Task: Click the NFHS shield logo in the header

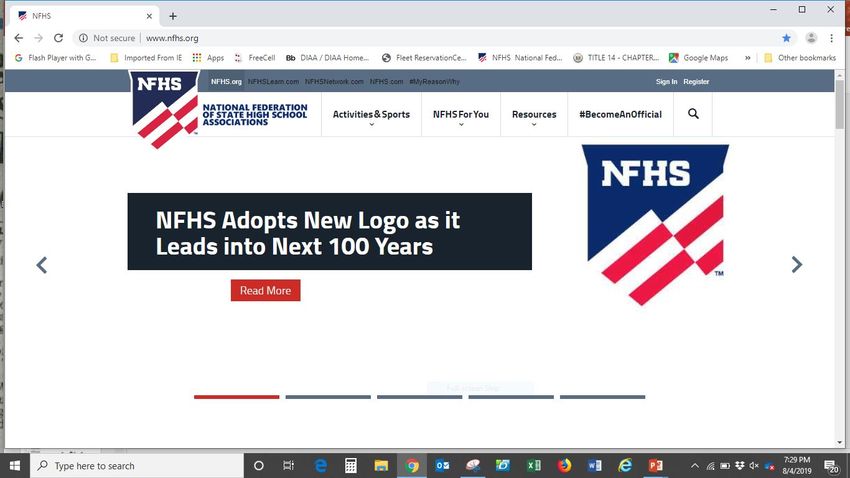Action: pos(164,109)
